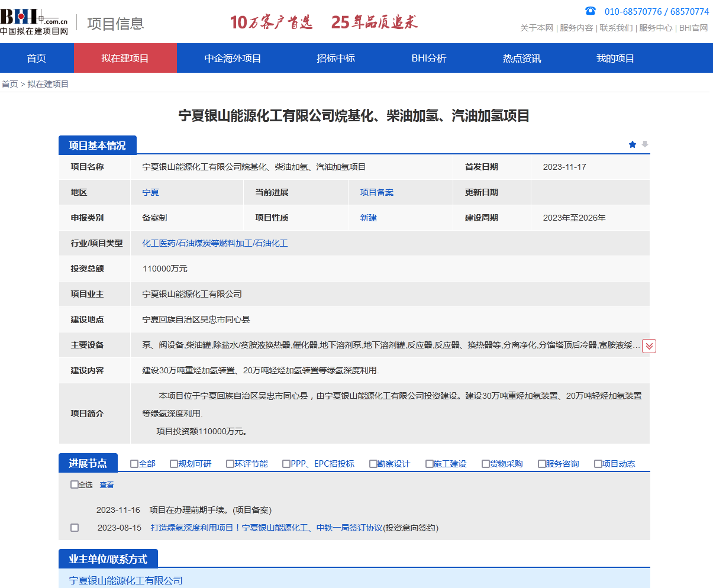The height and width of the screenshot is (588, 713).
Task: Enable the 项目动态 filter
Action: click(x=598, y=464)
